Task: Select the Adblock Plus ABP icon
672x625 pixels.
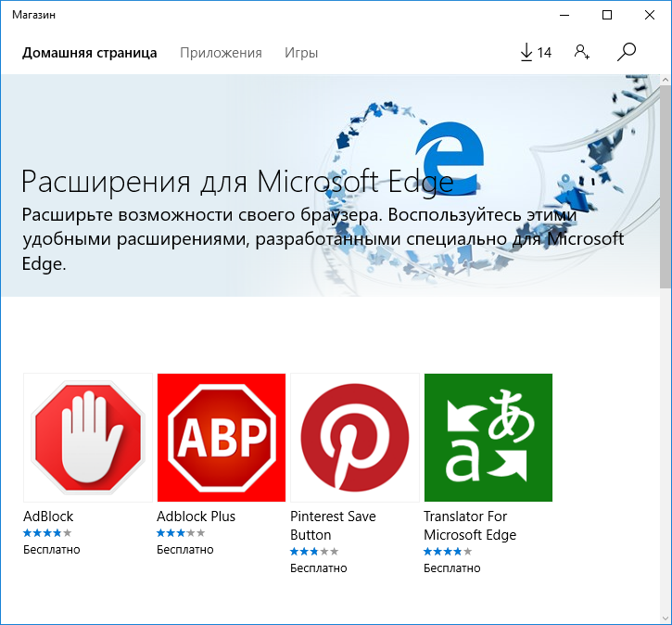Action: (221, 438)
